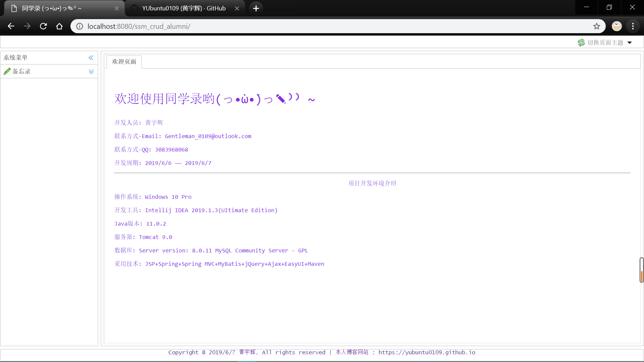The height and width of the screenshot is (362, 644).
Task: Expand the 备忘录 accordion section
Action: coord(91,71)
